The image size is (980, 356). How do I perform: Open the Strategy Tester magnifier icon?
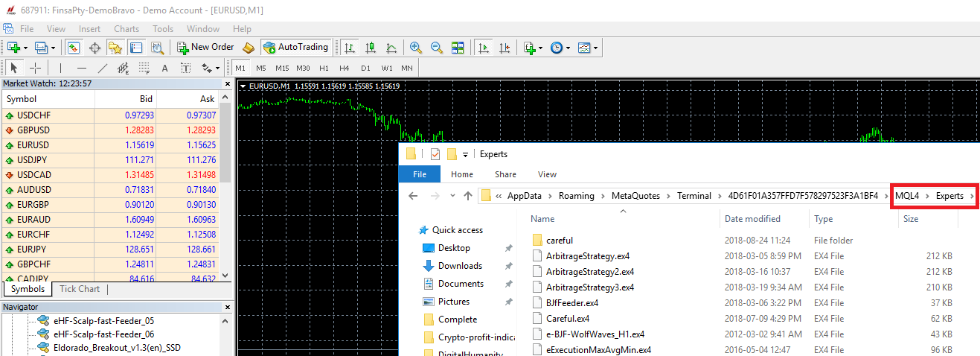click(x=157, y=47)
